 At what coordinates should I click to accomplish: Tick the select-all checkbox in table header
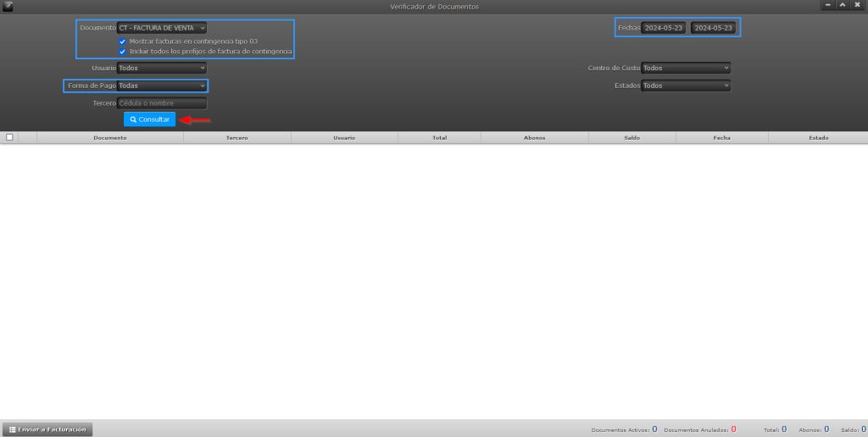[x=9, y=137]
